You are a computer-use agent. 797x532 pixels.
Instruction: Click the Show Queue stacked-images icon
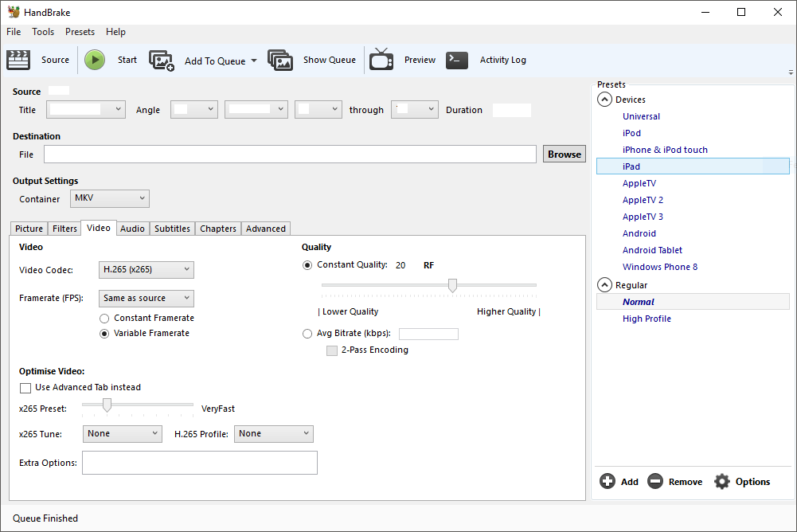(x=280, y=60)
